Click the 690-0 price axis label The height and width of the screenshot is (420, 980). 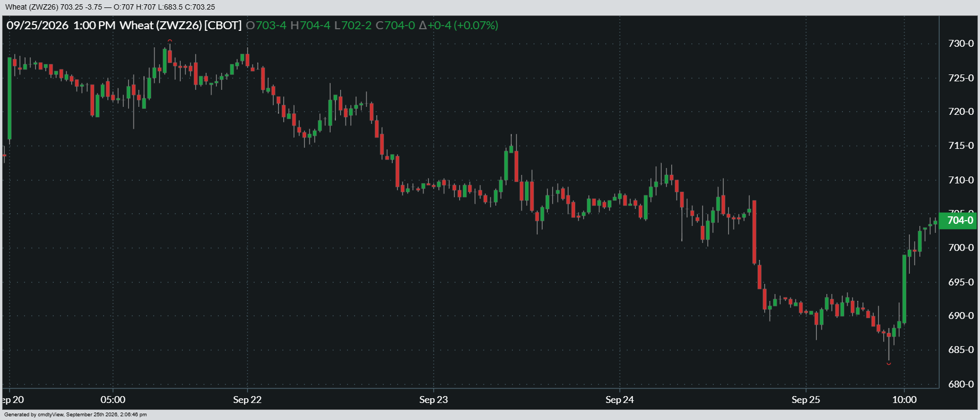[961, 316]
